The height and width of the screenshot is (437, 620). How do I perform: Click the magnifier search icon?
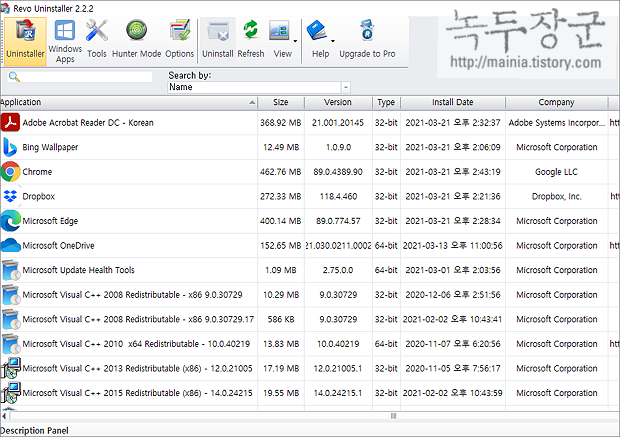pos(14,77)
